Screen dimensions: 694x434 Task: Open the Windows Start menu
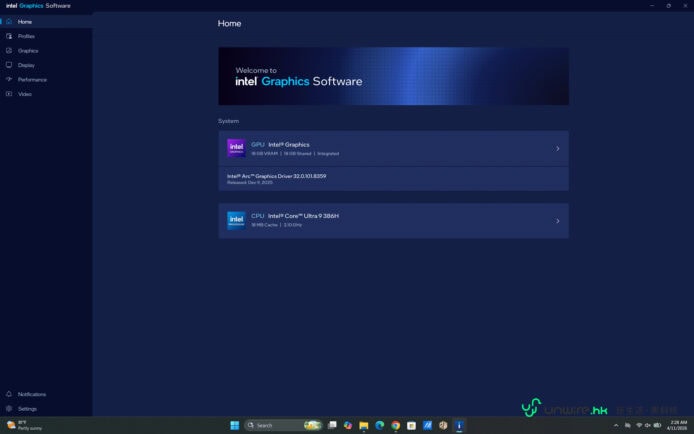click(235, 425)
